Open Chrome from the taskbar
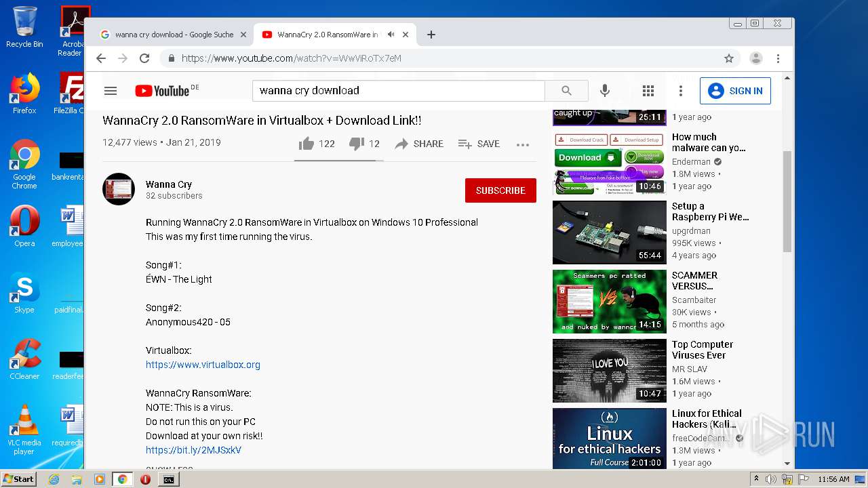Viewport: 868px width, 488px height. pos(122,479)
